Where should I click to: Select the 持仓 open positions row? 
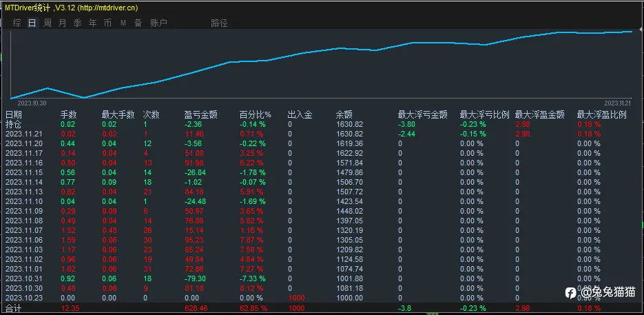tap(316, 124)
